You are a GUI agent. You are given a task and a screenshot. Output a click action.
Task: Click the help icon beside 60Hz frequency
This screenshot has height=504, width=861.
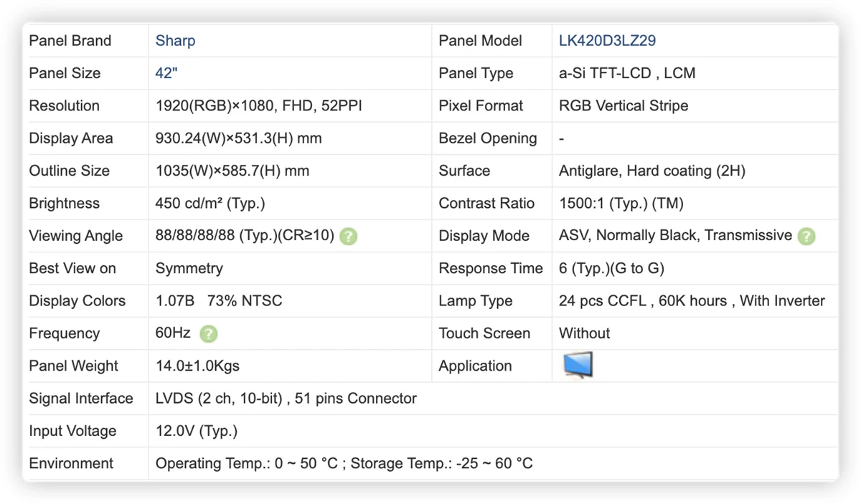pyautogui.click(x=208, y=333)
